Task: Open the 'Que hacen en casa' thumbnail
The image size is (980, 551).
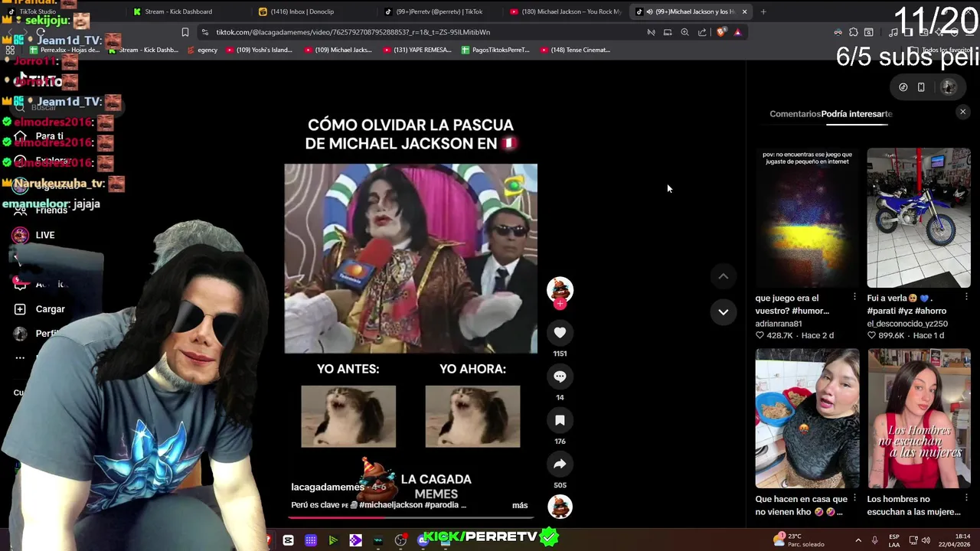Action: pyautogui.click(x=807, y=419)
